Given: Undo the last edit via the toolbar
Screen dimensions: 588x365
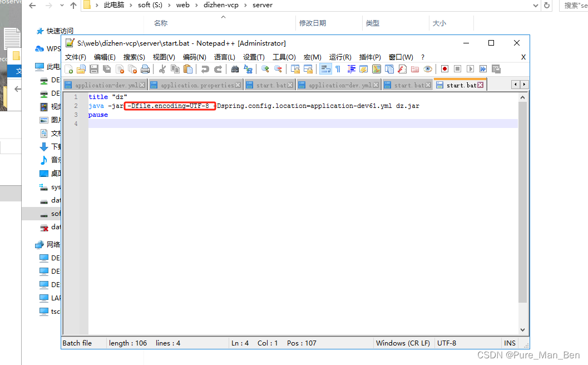Looking at the screenshot, I should 205,69.
